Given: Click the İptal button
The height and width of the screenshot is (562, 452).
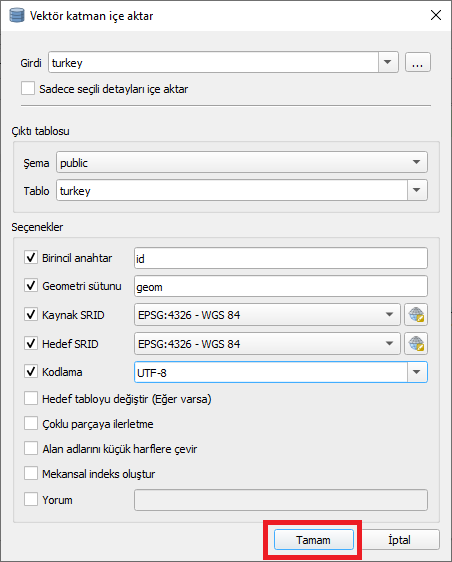Looking at the screenshot, I should click(x=400, y=540).
